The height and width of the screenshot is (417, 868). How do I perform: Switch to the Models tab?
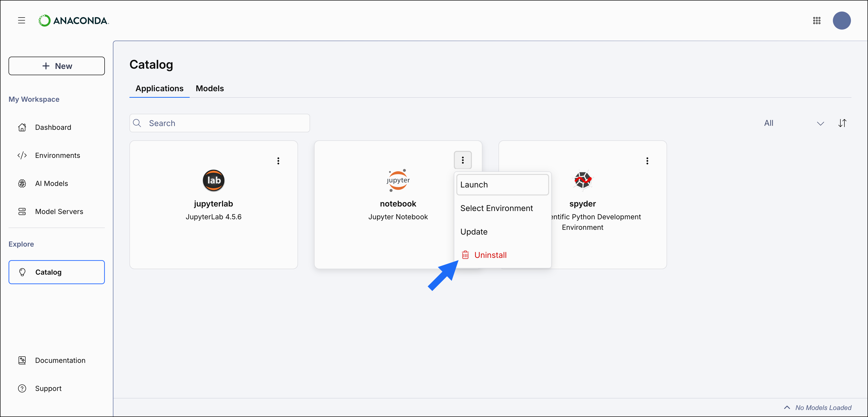[209, 88]
